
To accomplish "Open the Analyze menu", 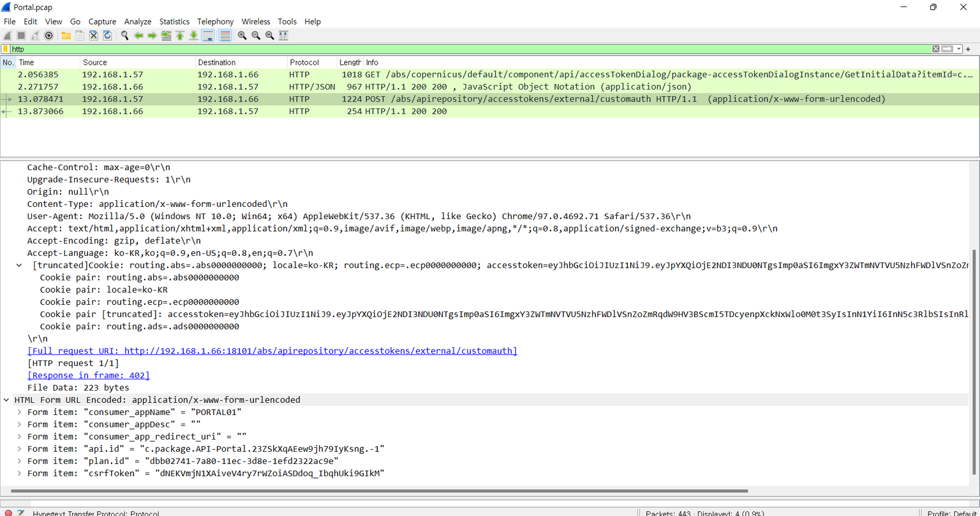I will pyautogui.click(x=137, y=21).
